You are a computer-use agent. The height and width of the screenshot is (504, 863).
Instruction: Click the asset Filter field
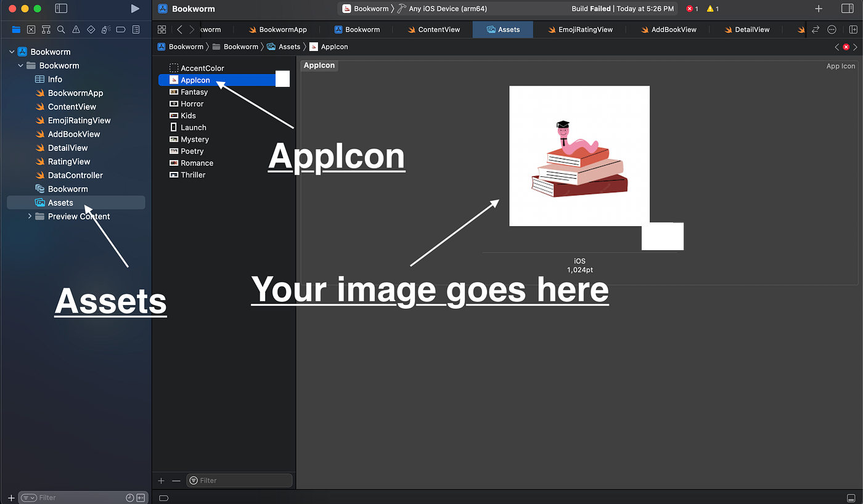click(239, 480)
